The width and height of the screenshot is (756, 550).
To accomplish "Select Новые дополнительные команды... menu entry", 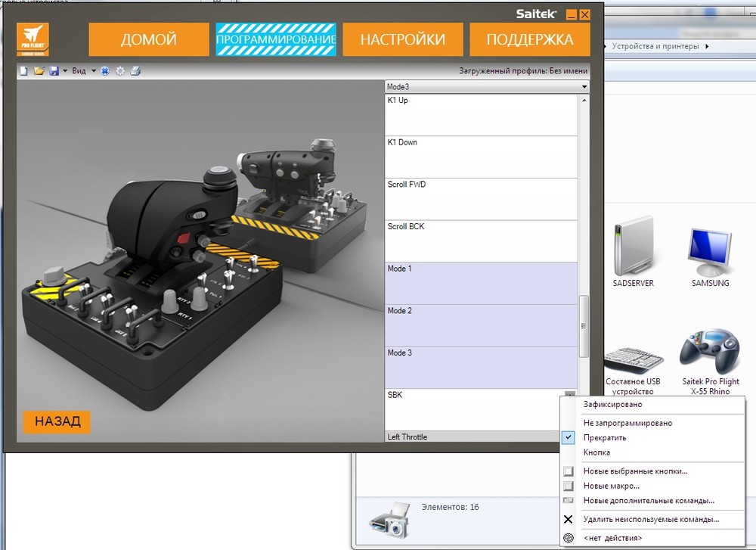I will pos(652,501).
